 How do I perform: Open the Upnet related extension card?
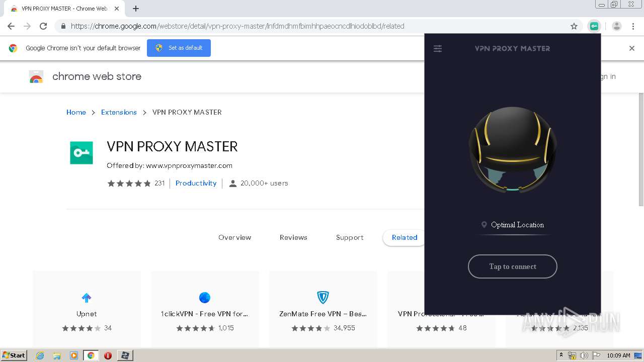(x=87, y=308)
